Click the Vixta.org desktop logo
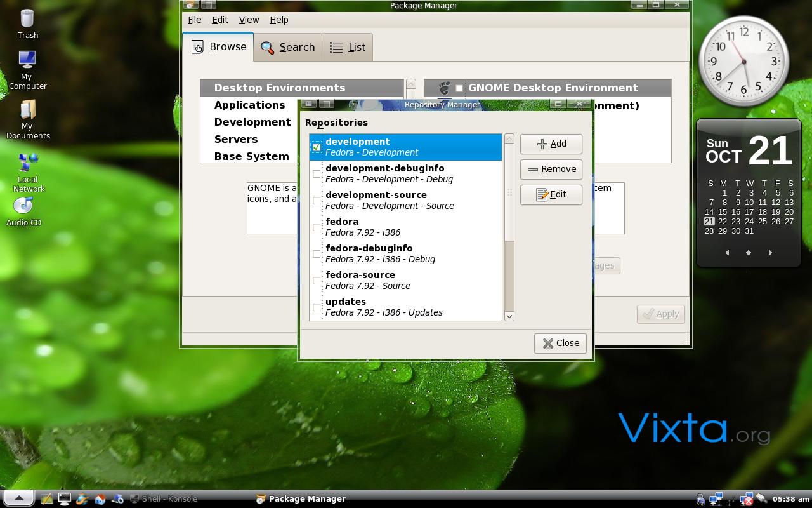812x508 pixels. tap(694, 428)
